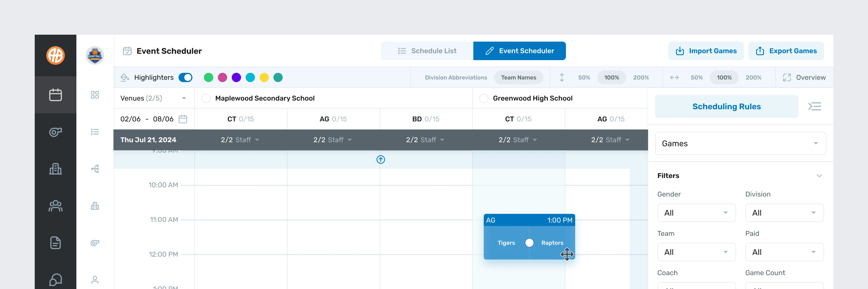
Task: Pick the purple highlighter color
Action: pos(236,78)
